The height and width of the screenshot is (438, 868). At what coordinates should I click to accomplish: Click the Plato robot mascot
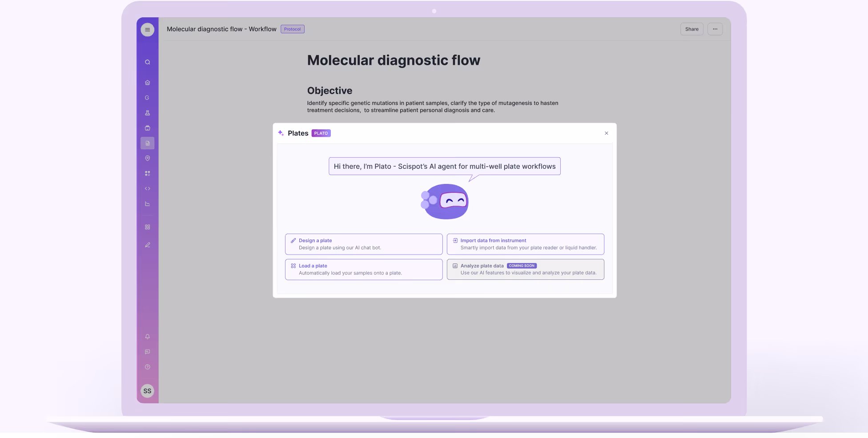point(444,201)
